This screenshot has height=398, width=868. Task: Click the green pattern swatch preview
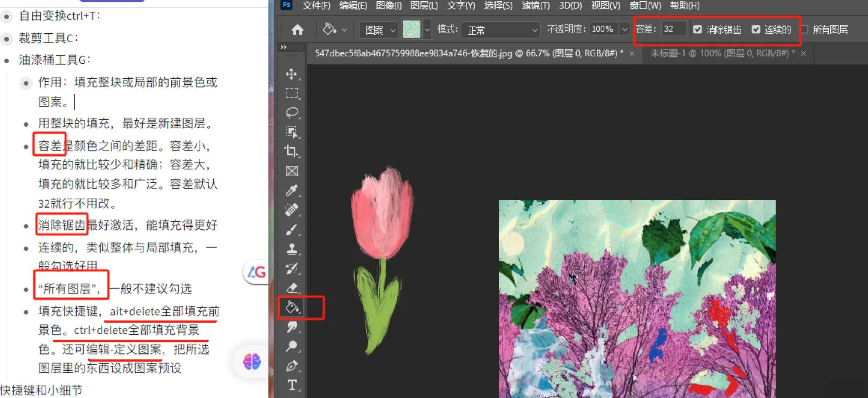pos(411,30)
